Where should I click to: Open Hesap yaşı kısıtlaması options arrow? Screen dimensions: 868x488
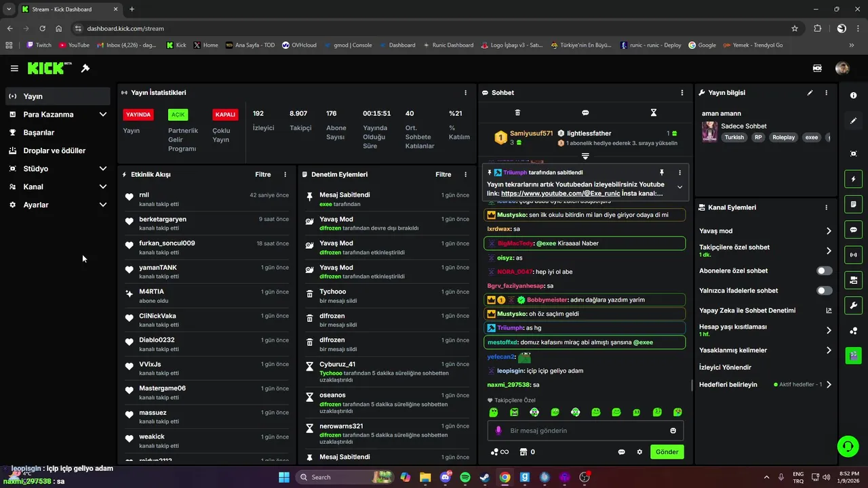coord(829,330)
